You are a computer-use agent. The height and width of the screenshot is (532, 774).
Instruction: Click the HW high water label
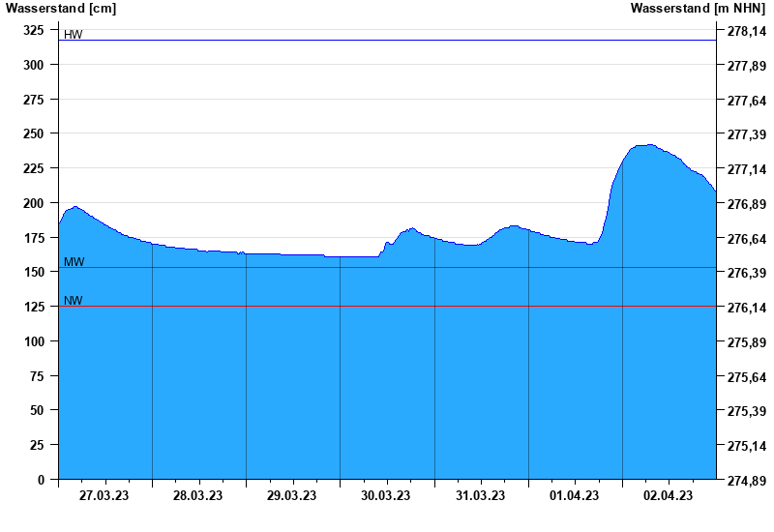click(74, 34)
